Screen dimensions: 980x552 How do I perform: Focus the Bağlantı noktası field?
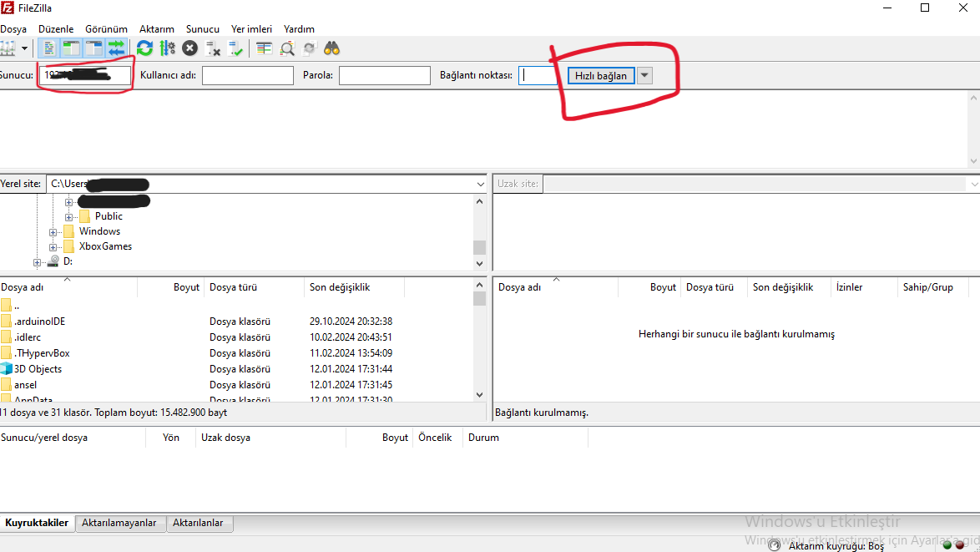pos(538,75)
